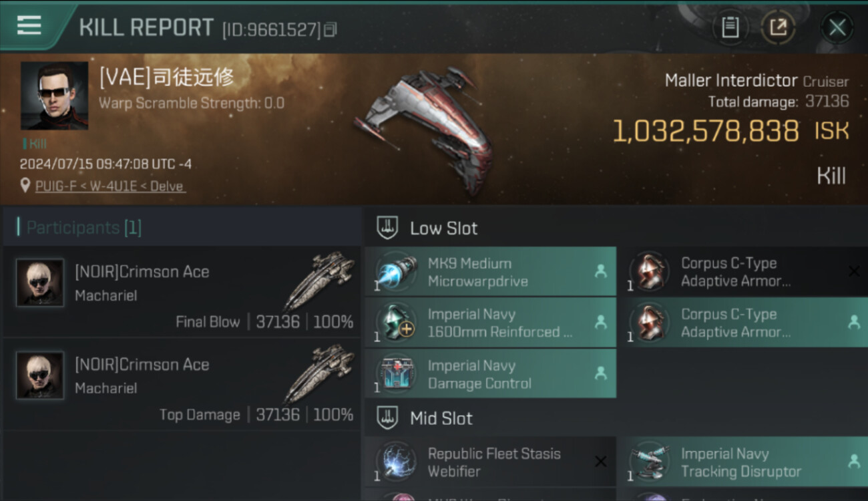This screenshot has height=501, width=868.
Task: Open the PUIG-F location link
Action: [110, 186]
